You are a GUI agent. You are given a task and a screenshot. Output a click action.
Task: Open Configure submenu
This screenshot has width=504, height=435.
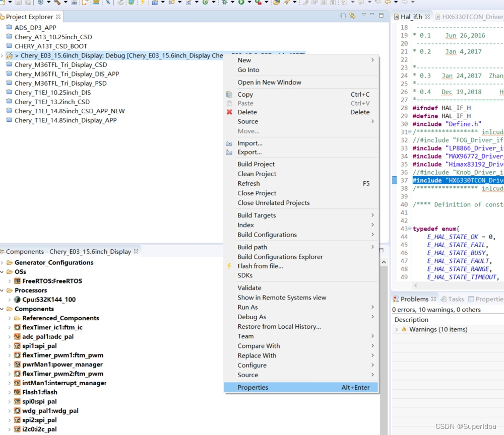(x=301, y=366)
